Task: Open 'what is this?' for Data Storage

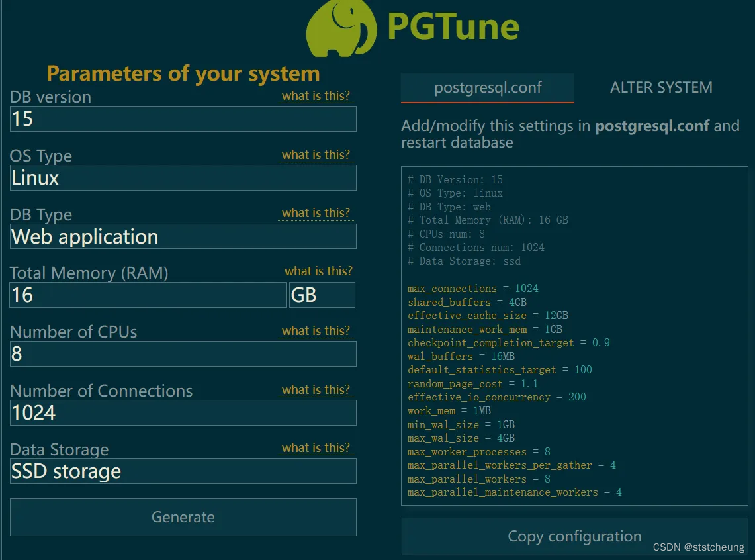Action: pos(316,448)
